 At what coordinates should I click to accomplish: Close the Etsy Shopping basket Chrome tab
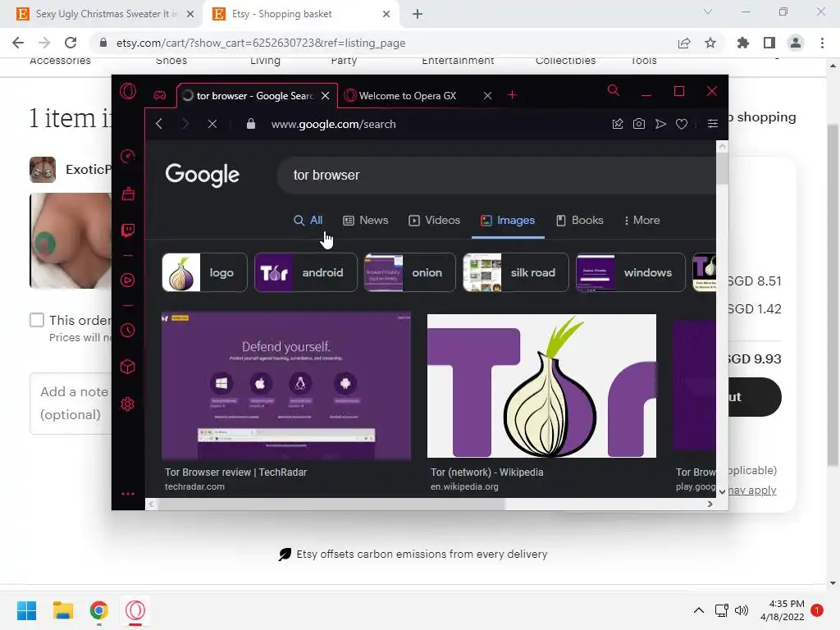pos(386,14)
